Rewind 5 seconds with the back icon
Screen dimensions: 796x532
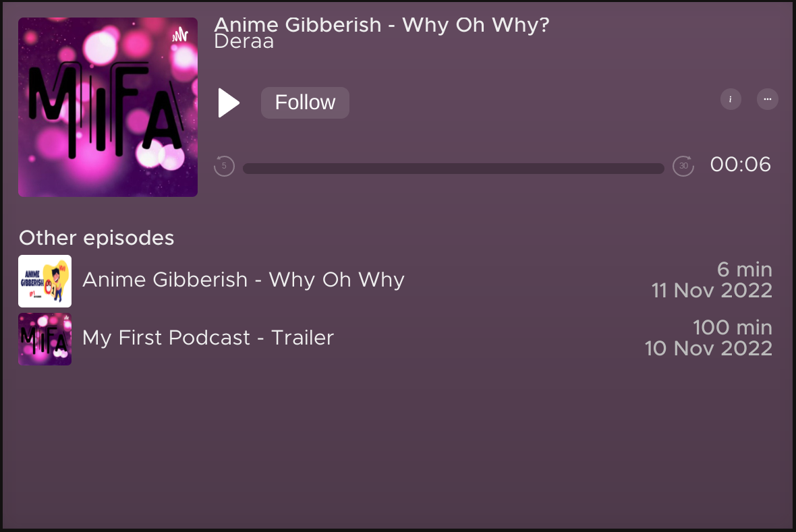224,166
